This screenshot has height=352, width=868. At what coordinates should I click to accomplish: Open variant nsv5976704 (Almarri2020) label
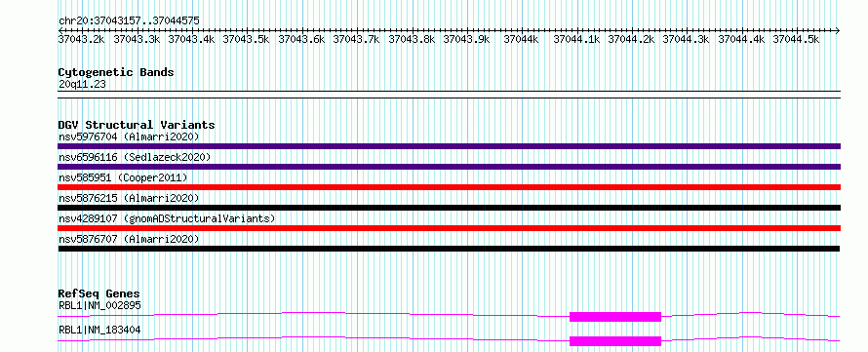click(x=129, y=137)
